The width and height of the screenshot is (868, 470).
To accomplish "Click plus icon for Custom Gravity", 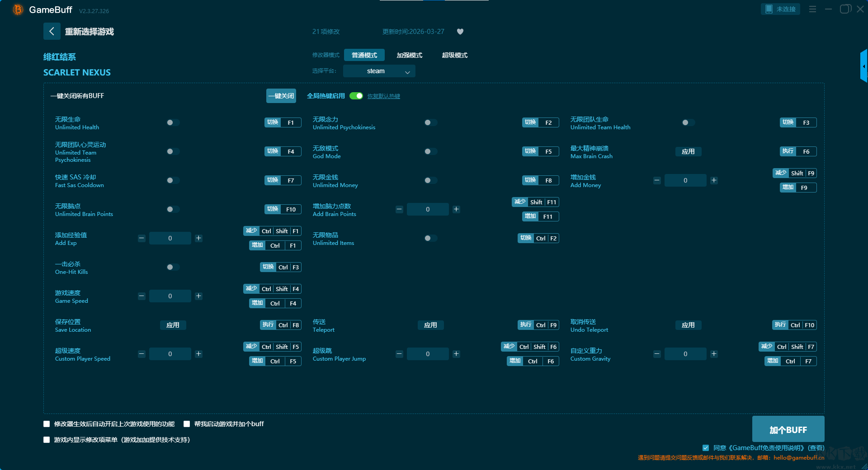I will (x=714, y=354).
